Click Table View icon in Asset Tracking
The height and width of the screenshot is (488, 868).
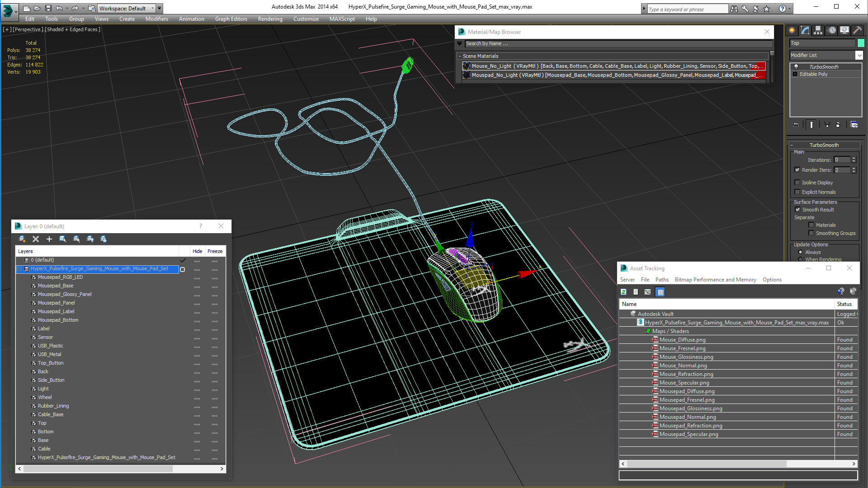660,292
